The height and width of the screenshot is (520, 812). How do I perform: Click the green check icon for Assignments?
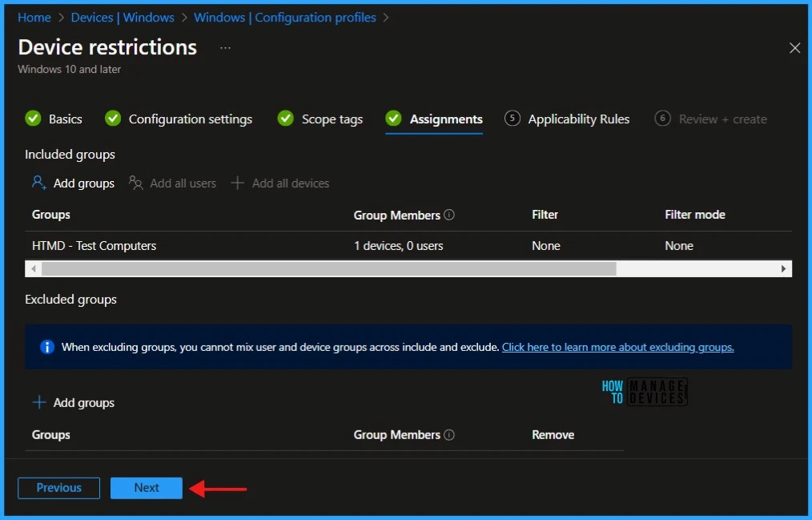393,119
